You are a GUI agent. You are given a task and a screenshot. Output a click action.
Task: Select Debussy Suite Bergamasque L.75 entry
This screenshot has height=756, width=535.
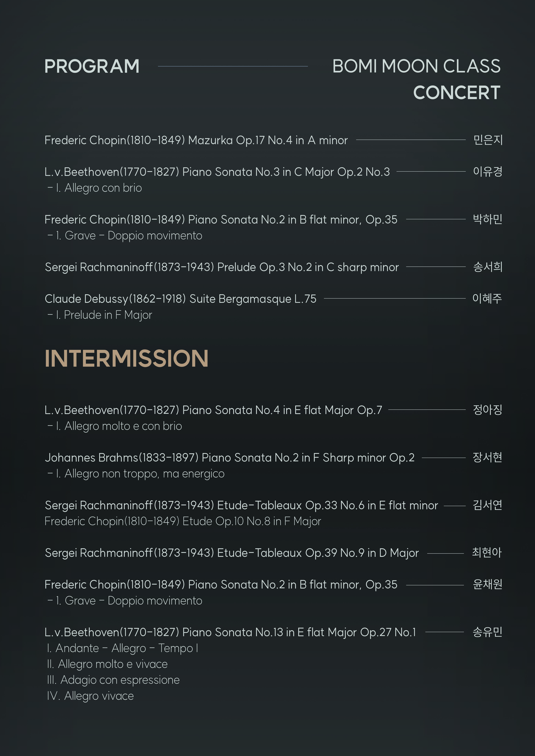click(x=181, y=299)
